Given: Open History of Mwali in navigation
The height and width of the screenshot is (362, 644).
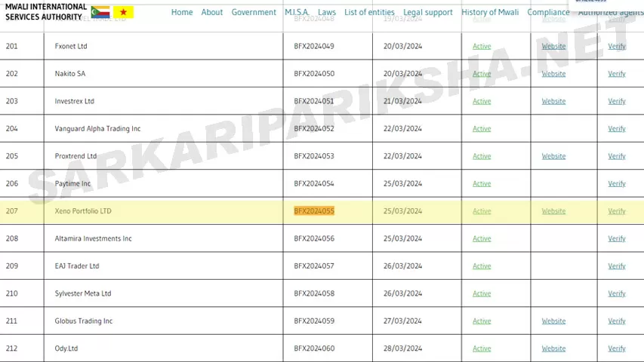Looking at the screenshot, I should (x=490, y=12).
